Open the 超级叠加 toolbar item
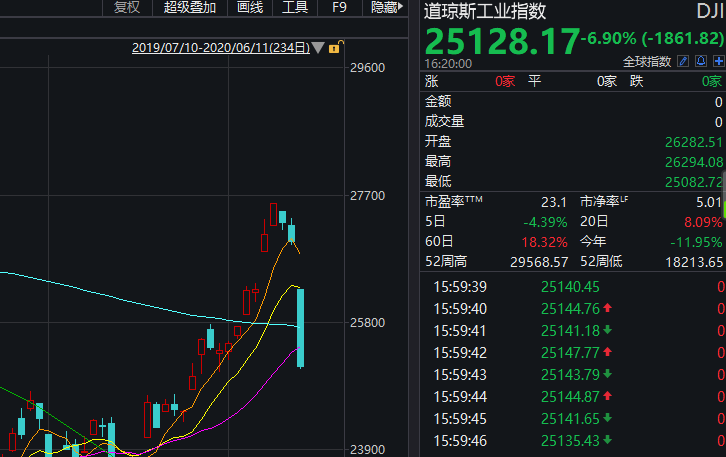Image resolution: width=726 pixels, height=457 pixels. (190, 7)
